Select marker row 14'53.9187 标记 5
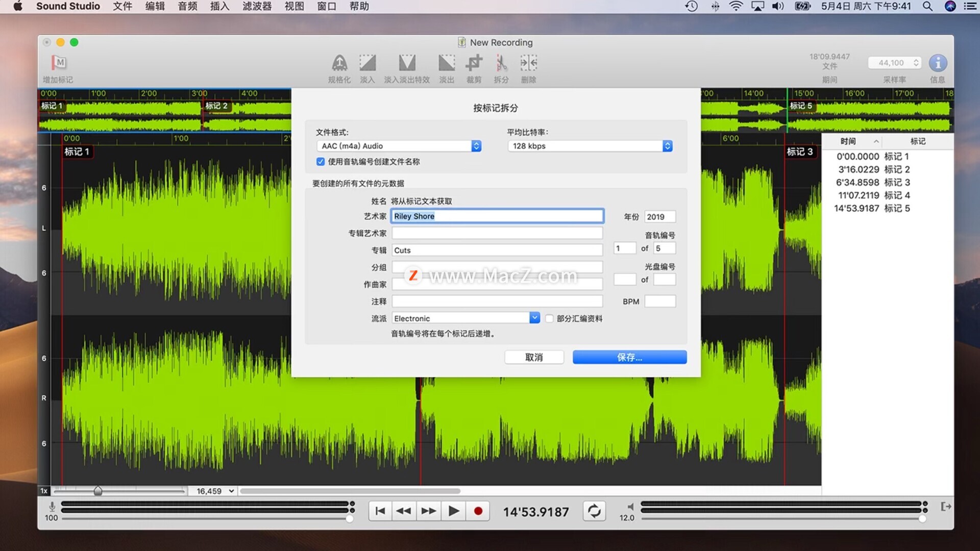 888,208
